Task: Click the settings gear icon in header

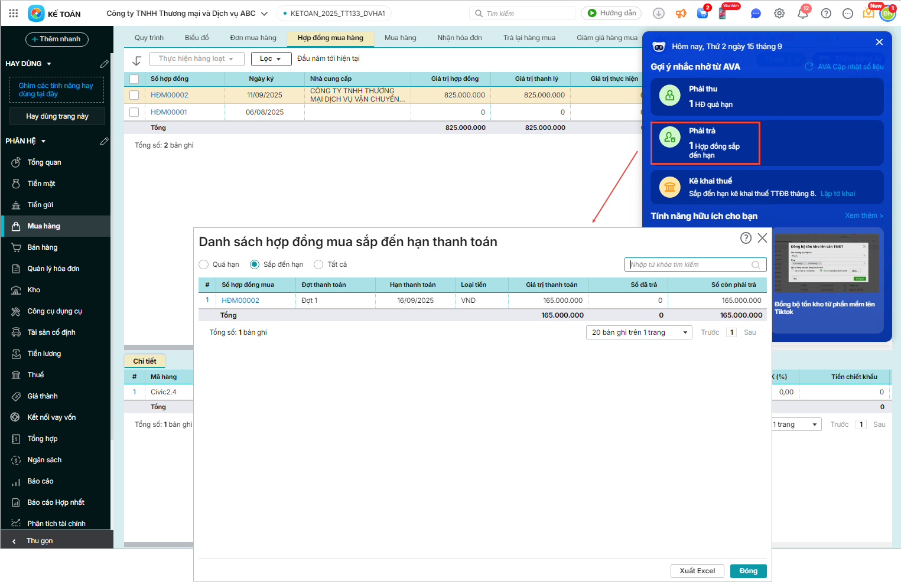Action: [779, 13]
